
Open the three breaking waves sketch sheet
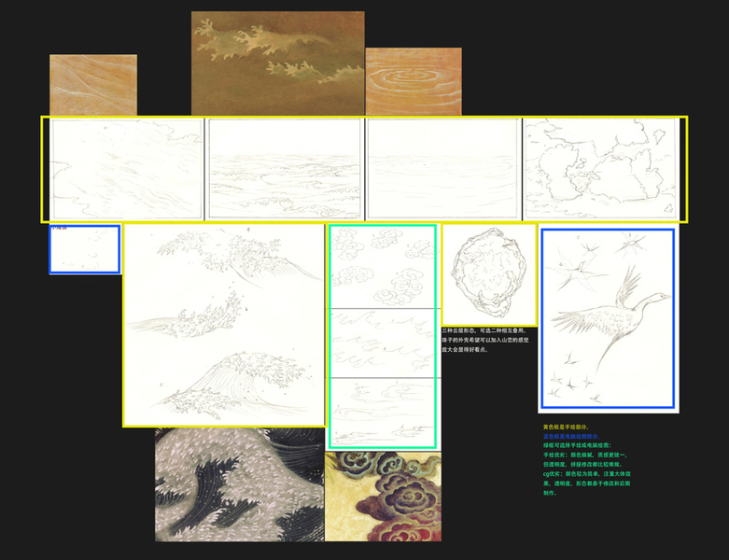[x=225, y=325]
